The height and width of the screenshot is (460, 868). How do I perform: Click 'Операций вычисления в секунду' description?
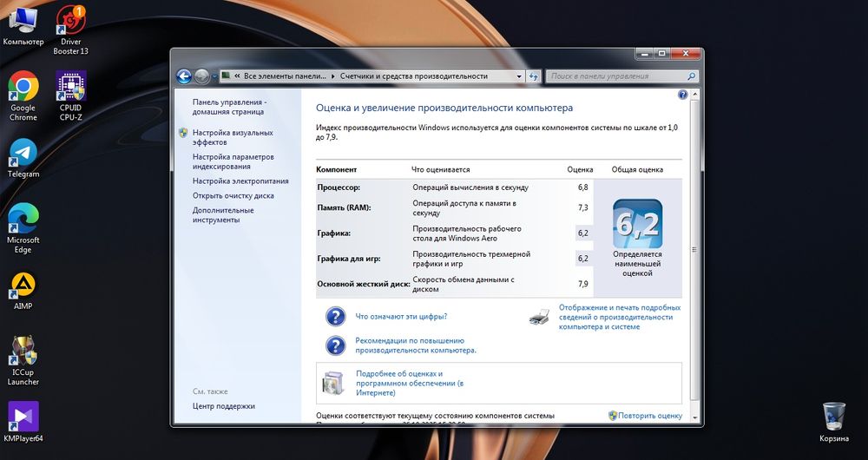[470, 187]
